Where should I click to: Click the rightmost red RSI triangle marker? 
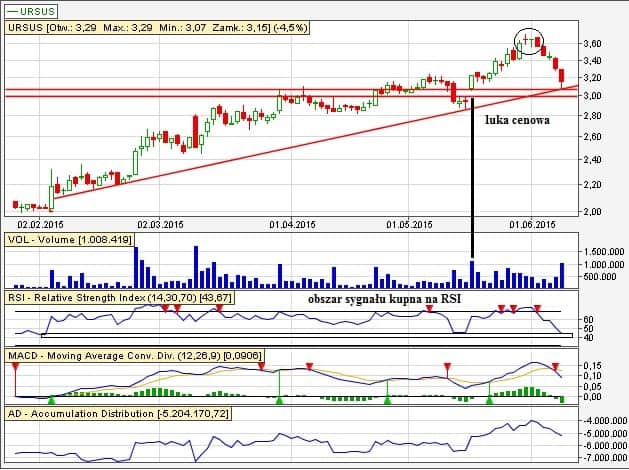click(537, 308)
